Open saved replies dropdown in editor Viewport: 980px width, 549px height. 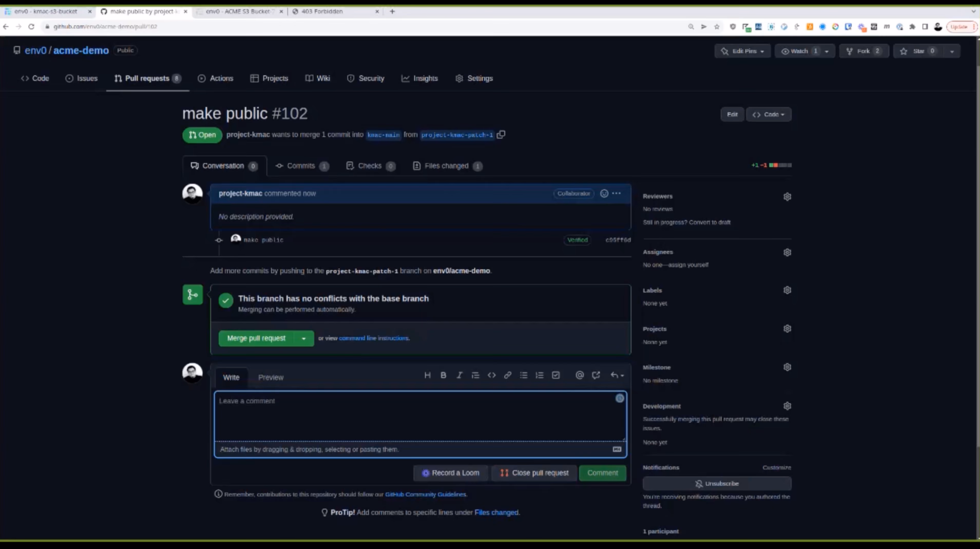(x=617, y=375)
